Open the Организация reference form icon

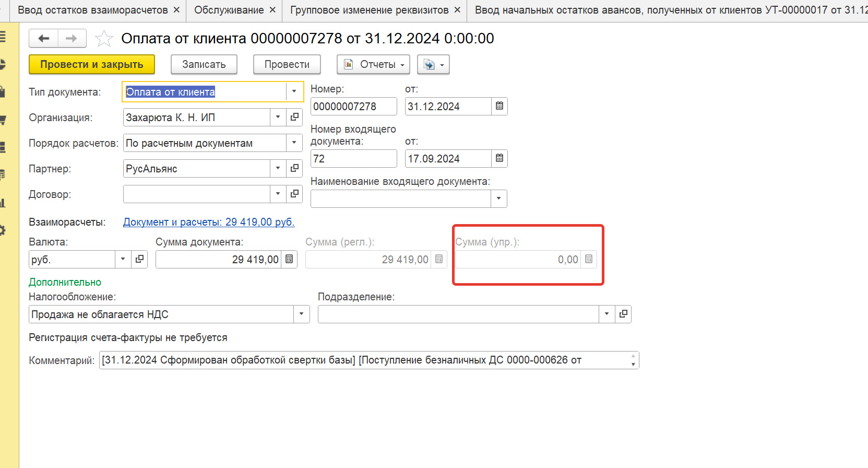pos(294,117)
